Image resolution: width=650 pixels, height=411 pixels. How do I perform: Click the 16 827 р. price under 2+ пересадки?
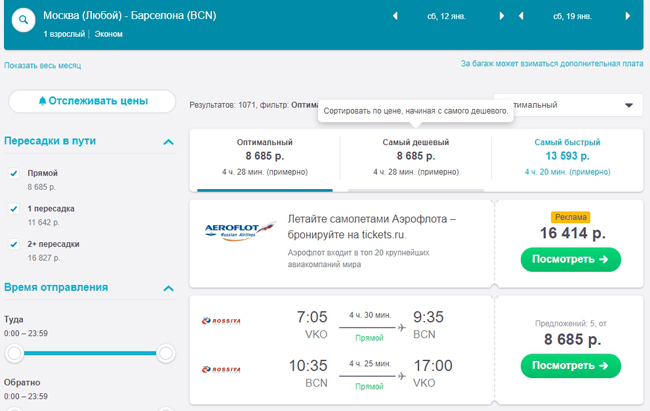tap(44, 258)
